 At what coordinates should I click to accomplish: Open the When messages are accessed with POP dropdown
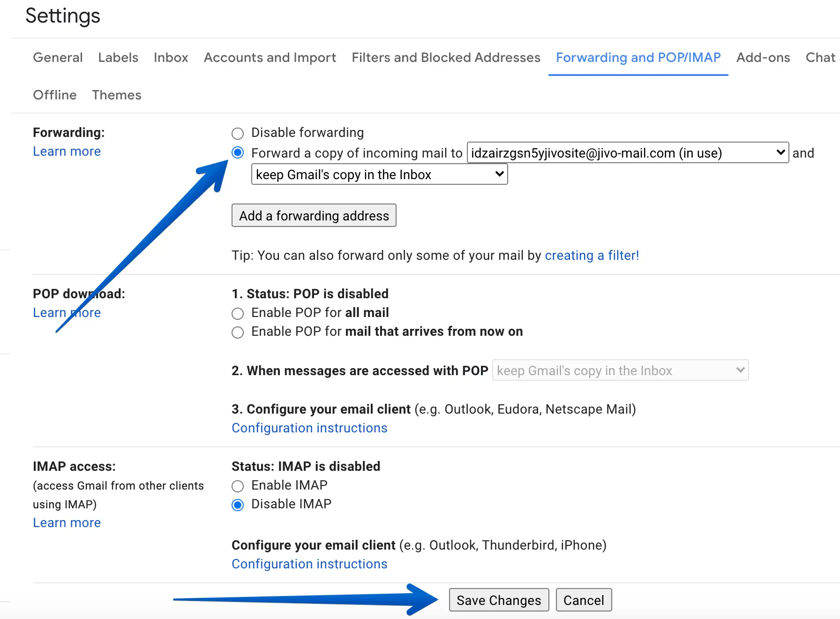click(620, 370)
